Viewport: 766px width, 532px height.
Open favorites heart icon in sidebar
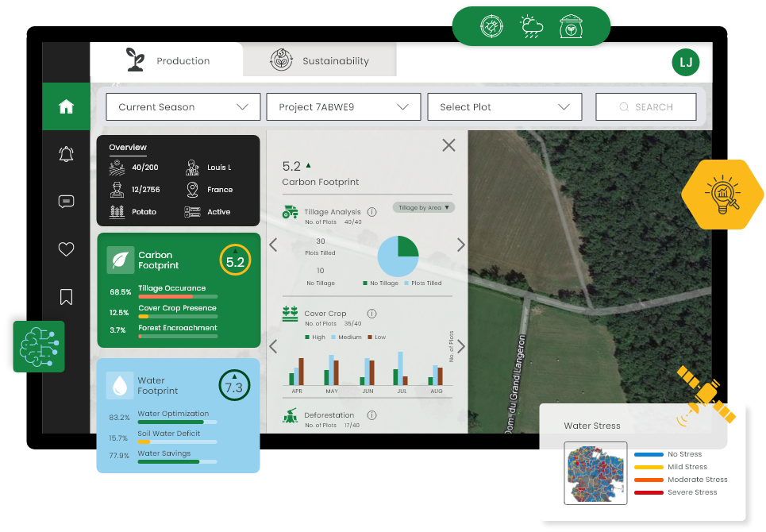66,249
